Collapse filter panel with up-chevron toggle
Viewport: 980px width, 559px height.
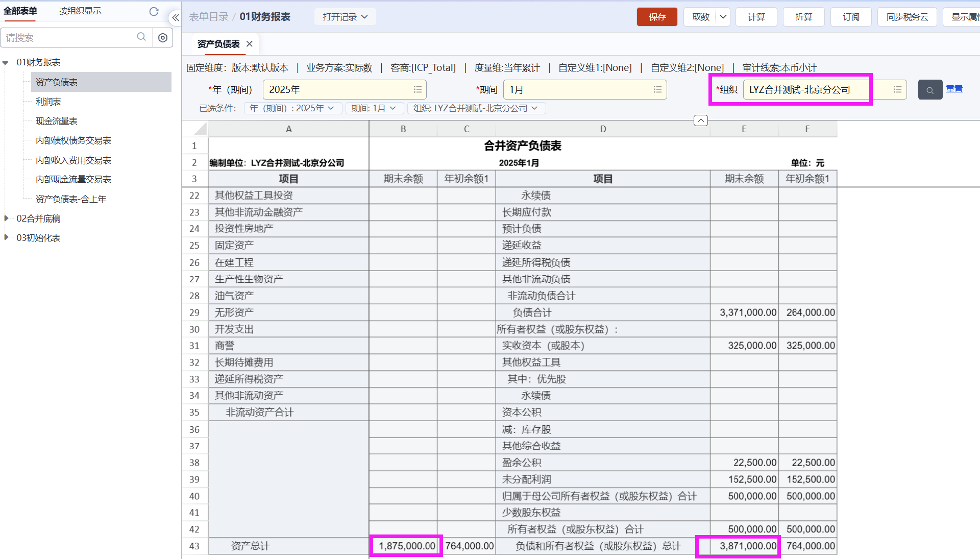pyautogui.click(x=700, y=120)
